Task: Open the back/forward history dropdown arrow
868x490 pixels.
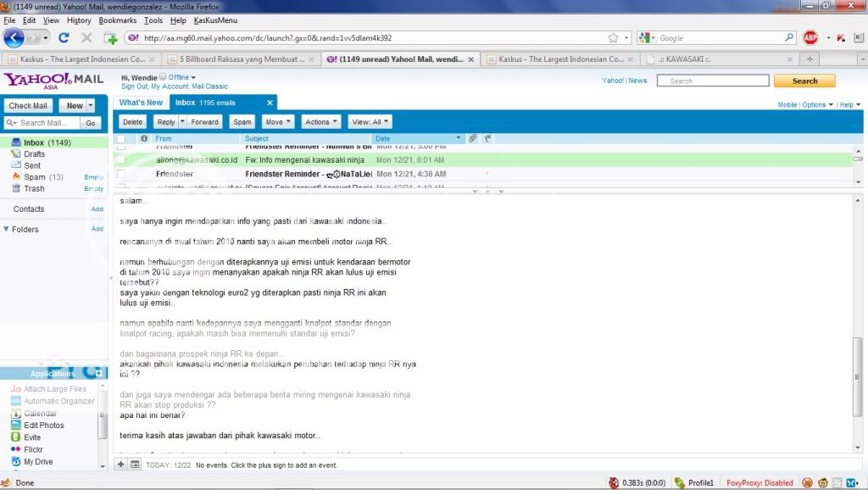Action: click(46, 37)
